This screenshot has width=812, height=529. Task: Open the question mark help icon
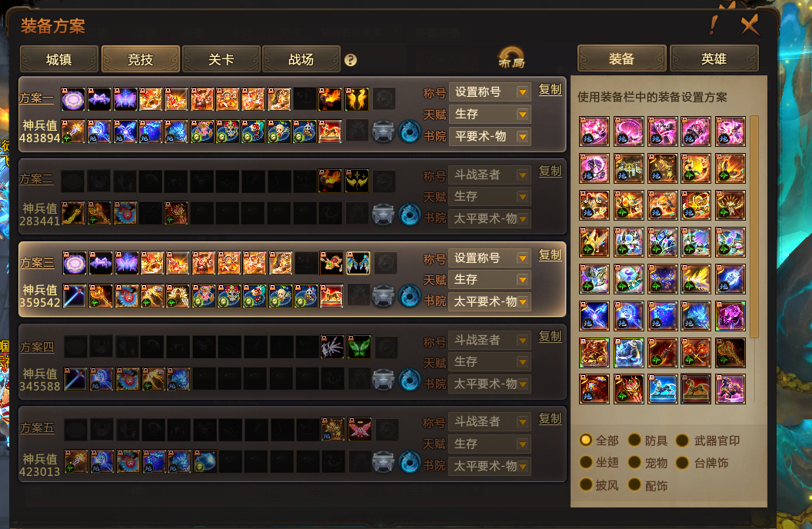pos(351,60)
